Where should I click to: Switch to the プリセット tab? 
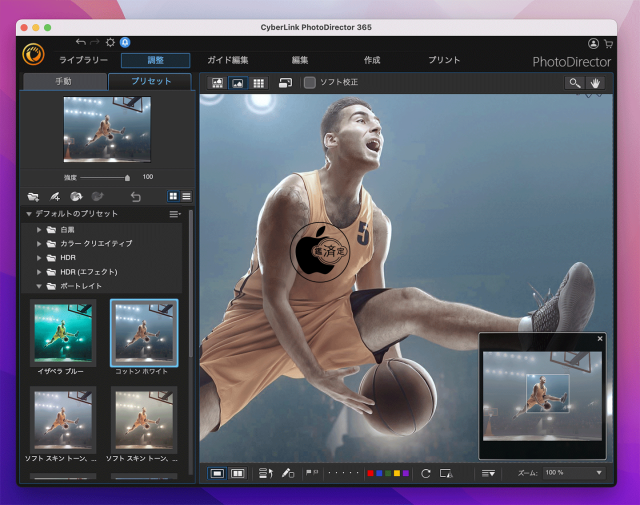point(151,82)
